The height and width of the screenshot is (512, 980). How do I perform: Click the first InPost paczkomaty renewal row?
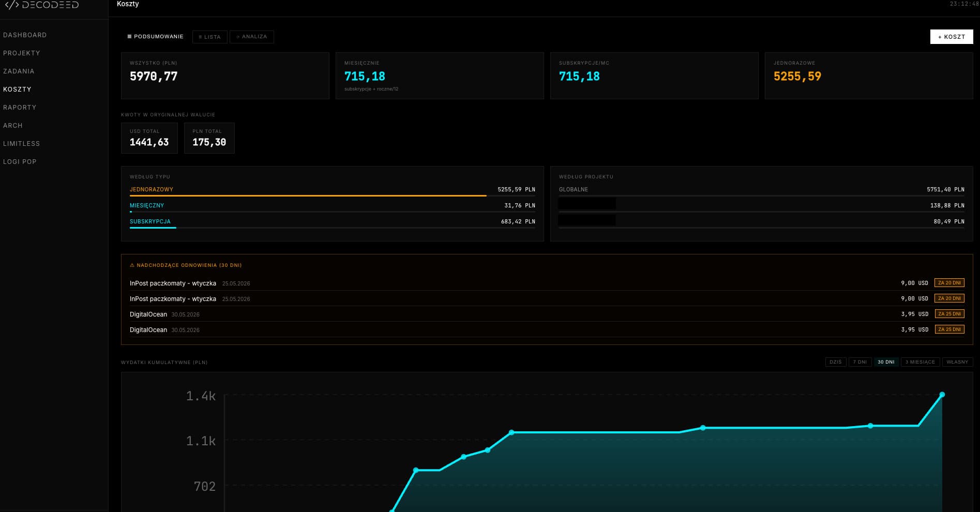coord(547,283)
